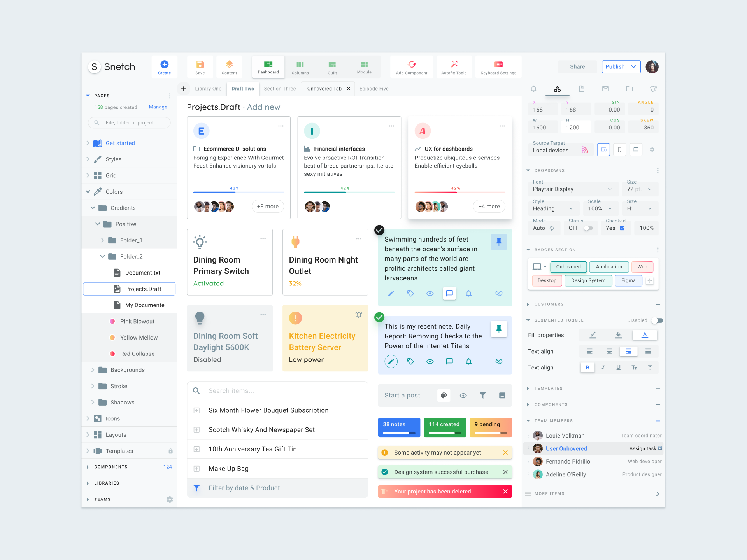
Task: Click the hidden-eye icon on the recent note
Action: 499,361
